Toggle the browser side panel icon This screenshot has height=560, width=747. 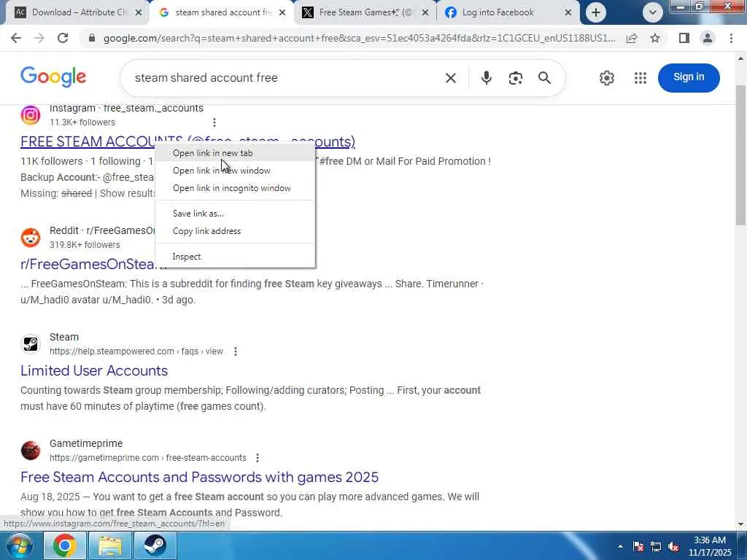click(684, 38)
